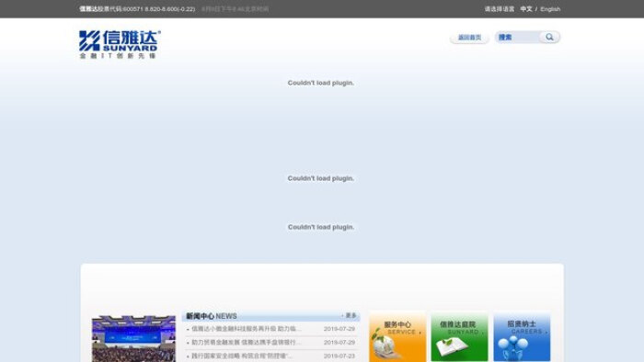Open the orange SERVICE tile

pyautogui.click(x=397, y=337)
